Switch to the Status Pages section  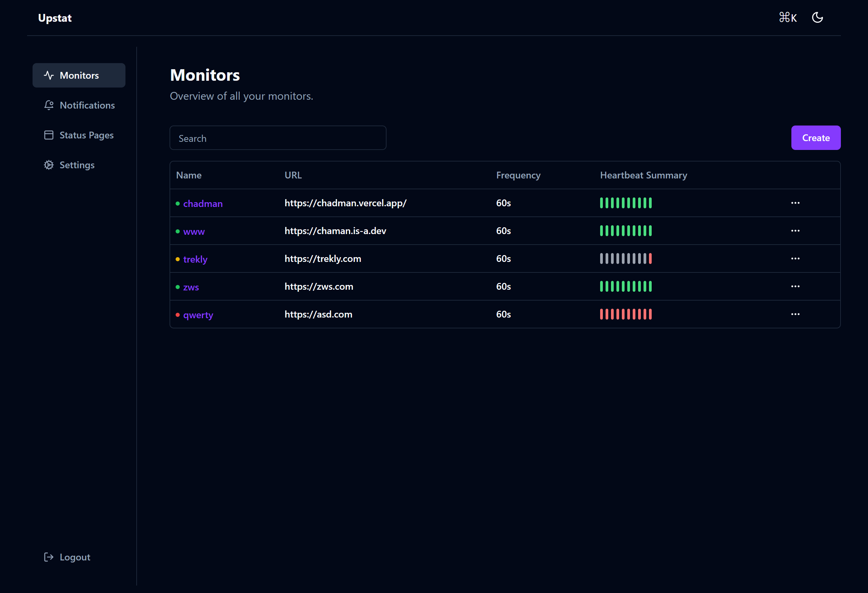pos(86,135)
